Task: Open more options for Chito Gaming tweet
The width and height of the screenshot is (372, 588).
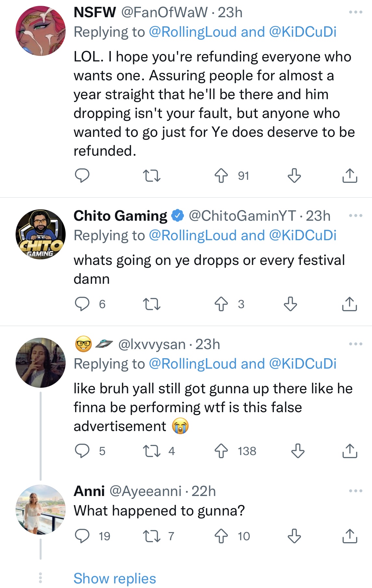Action: point(355,216)
